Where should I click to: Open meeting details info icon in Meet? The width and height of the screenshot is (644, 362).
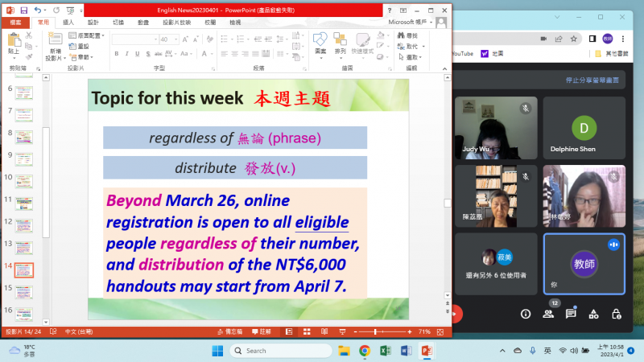(526, 314)
